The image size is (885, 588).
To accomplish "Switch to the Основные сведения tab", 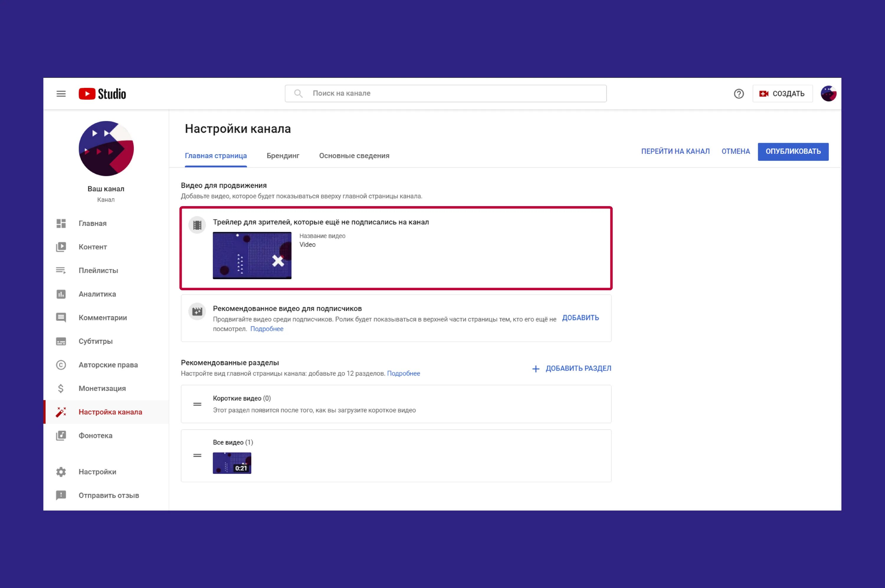I will click(x=354, y=156).
